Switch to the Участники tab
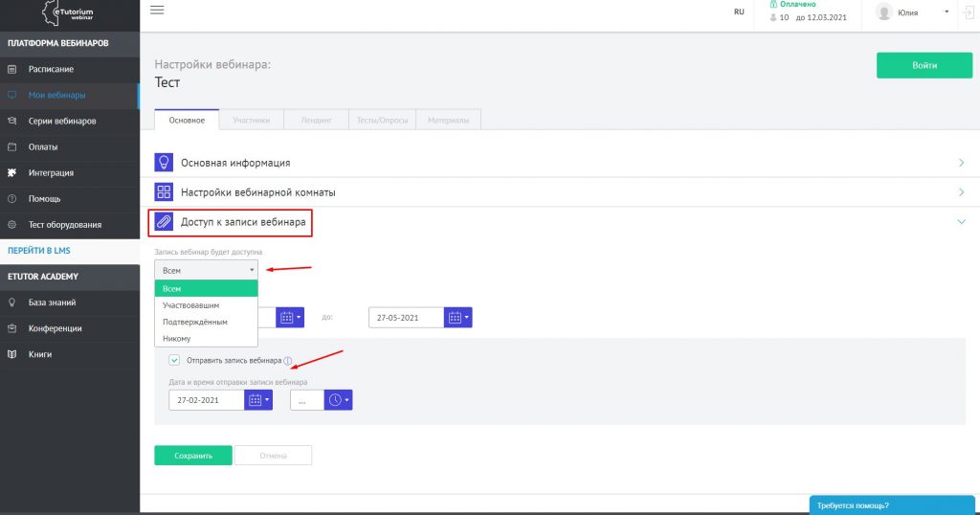 pos(251,121)
